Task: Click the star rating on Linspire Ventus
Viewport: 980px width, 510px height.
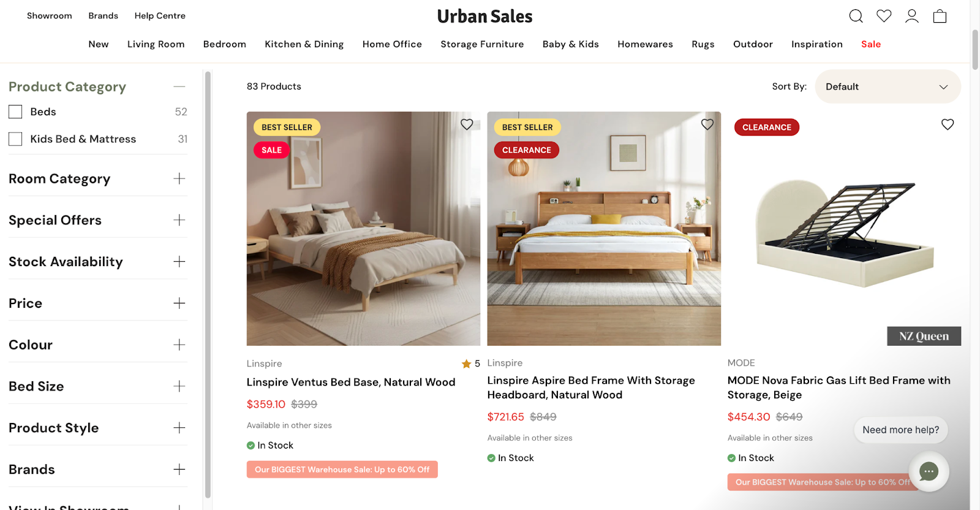Action: coord(467,363)
